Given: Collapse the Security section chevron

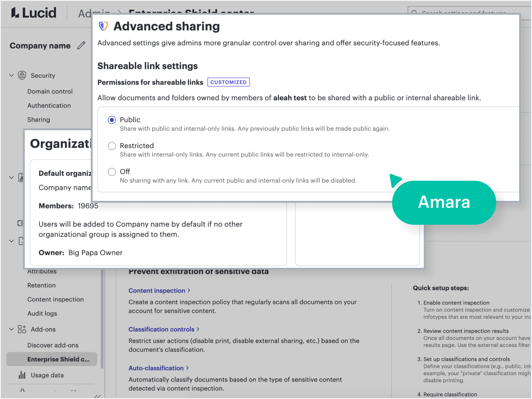Looking at the screenshot, I should click(11, 75).
